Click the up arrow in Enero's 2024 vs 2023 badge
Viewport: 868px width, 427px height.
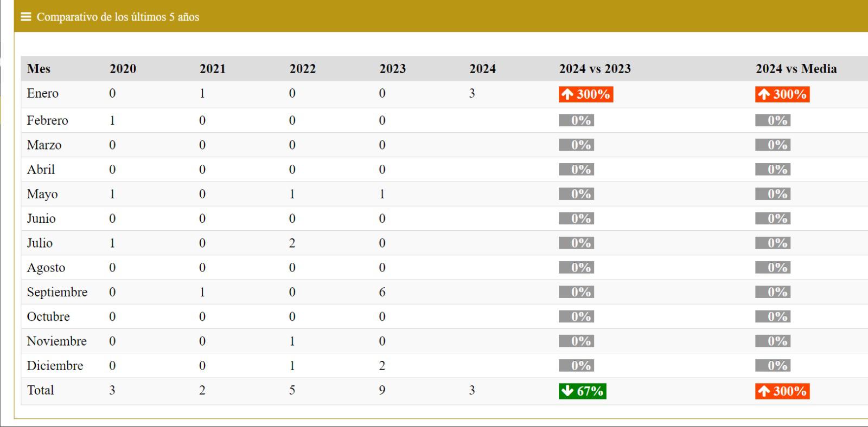[567, 94]
